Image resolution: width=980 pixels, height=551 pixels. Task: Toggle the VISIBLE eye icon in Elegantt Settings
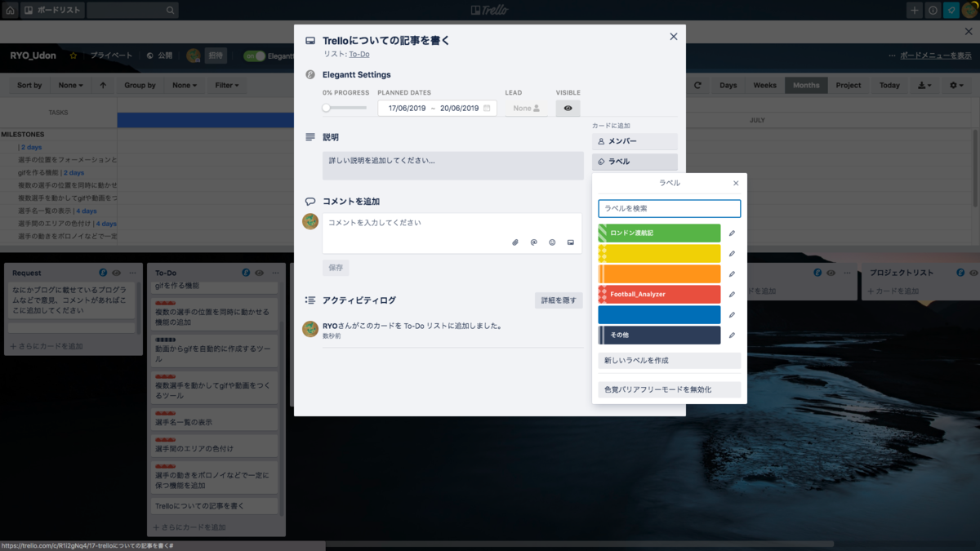(x=568, y=107)
